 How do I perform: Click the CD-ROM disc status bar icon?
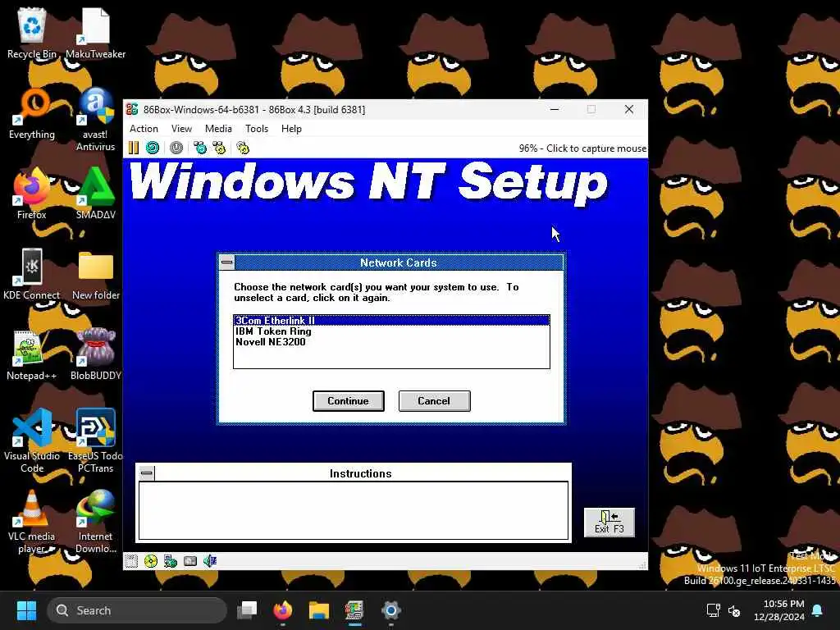(x=151, y=561)
